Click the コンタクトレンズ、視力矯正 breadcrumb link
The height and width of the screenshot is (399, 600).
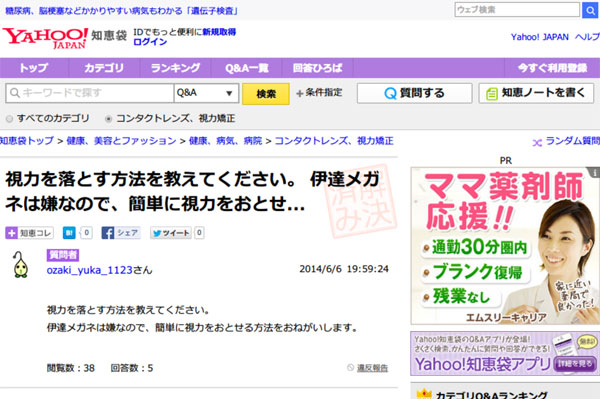pos(334,141)
